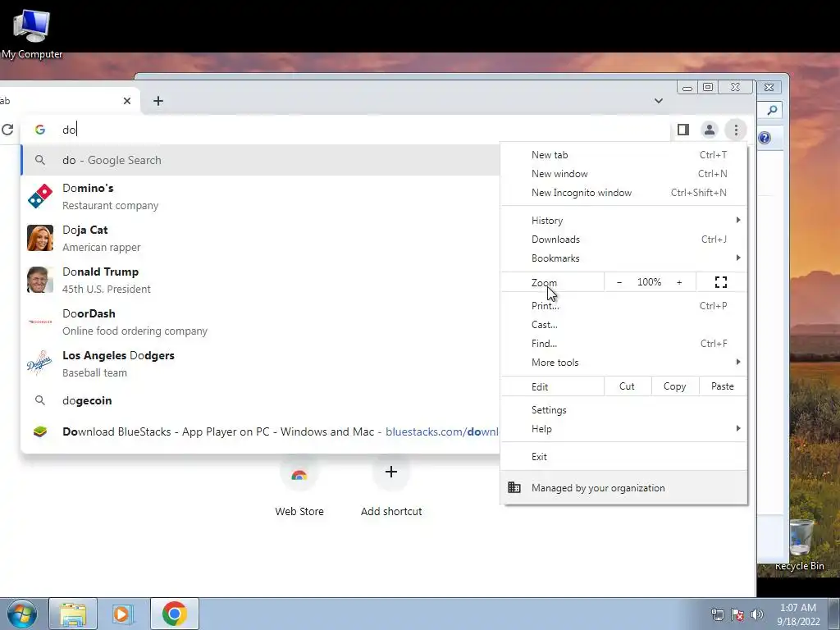Screen dimensions: 840x630
Task: Expand the Bookmarks submenu
Action: click(x=623, y=258)
